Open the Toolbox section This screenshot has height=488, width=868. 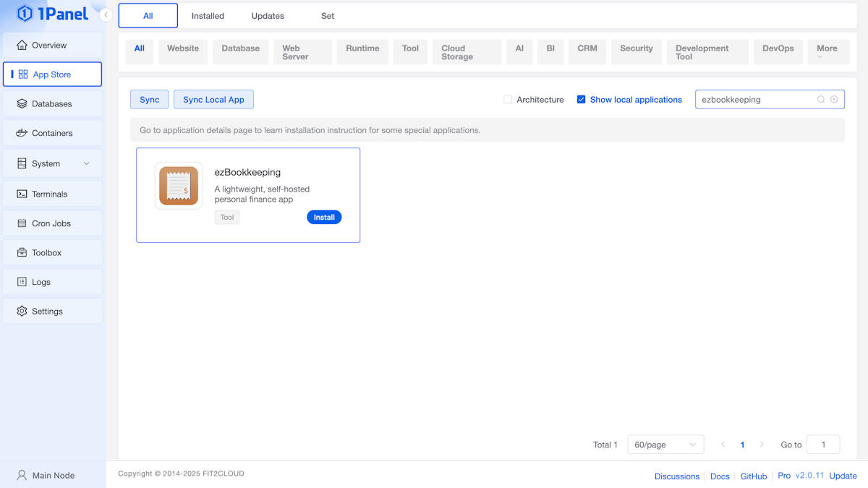click(x=53, y=252)
